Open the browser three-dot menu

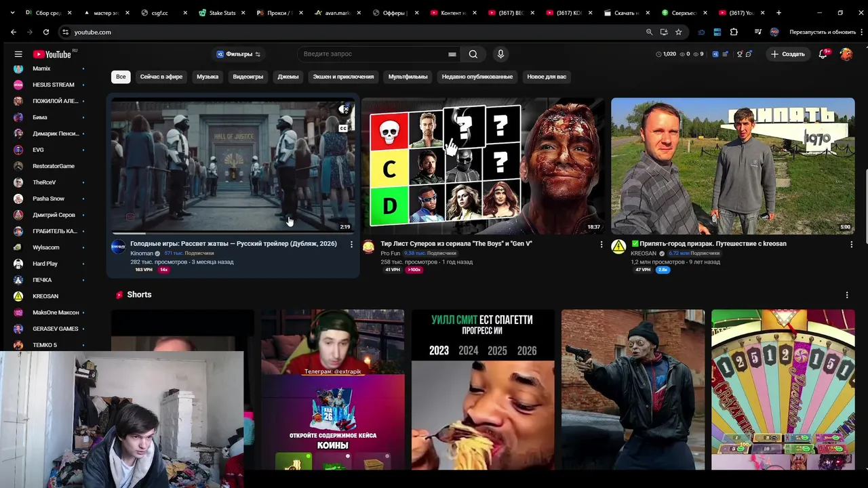tap(861, 32)
